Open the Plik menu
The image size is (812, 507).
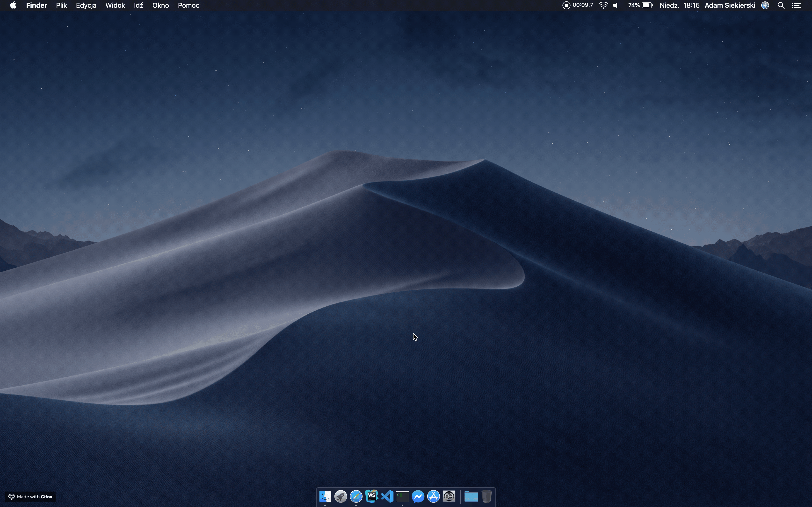[61, 5]
